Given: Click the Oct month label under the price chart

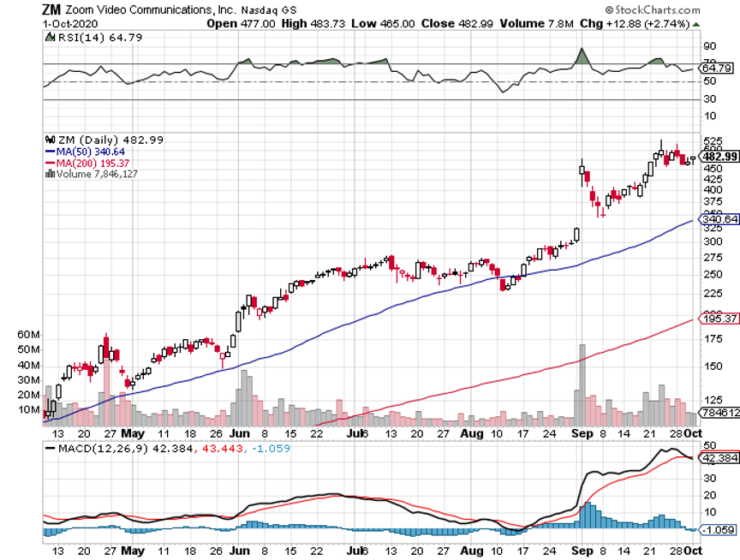Looking at the screenshot, I should [x=693, y=433].
